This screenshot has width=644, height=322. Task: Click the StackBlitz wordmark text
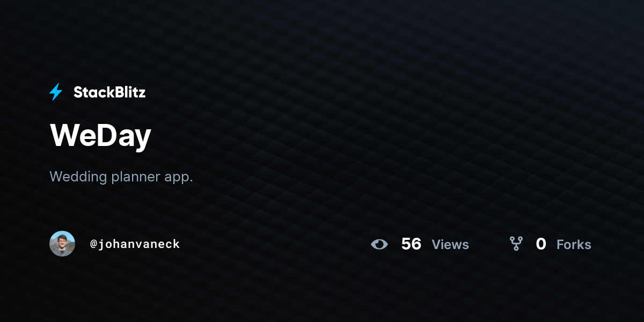click(x=109, y=92)
